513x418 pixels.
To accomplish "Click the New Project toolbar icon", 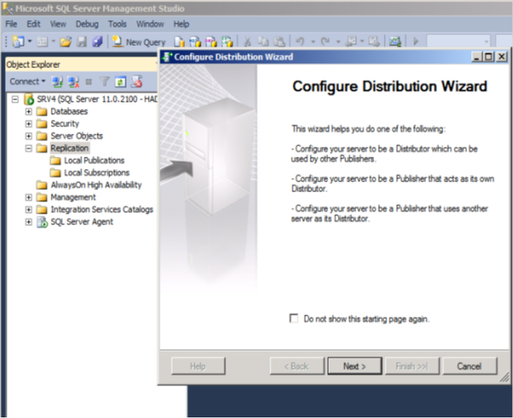I will pyautogui.click(x=18, y=42).
